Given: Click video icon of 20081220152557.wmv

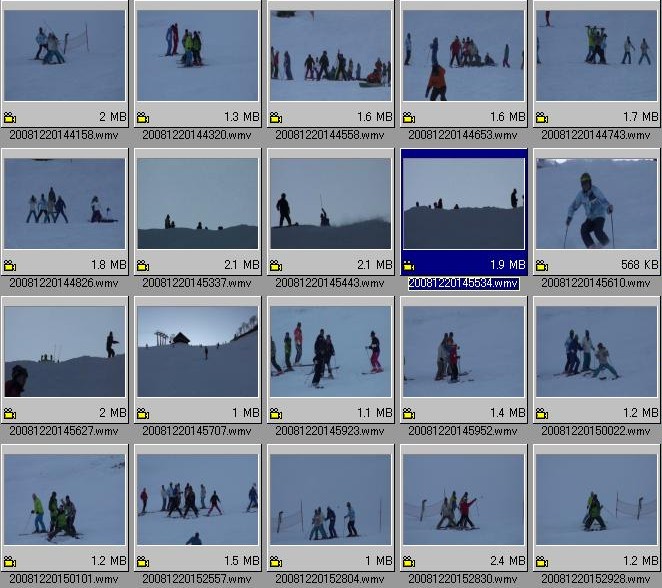Looking at the screenshot, I should tap(143, 562).
